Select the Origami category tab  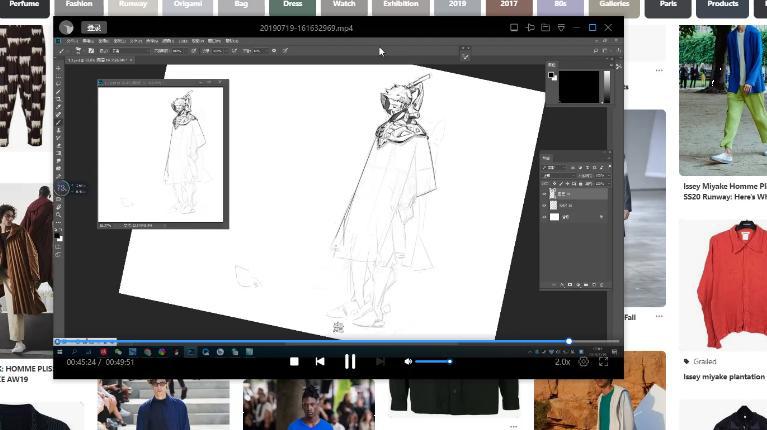[x=188, y=6]
